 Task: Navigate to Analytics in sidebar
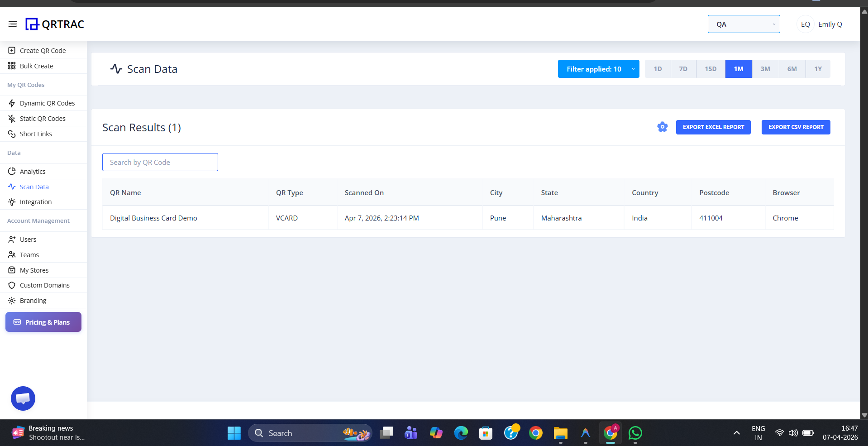click(x=33, y=172)
